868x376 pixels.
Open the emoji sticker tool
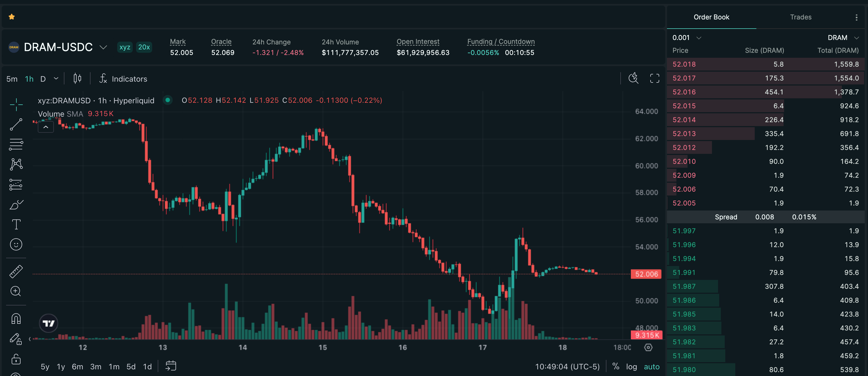(16, 245)
